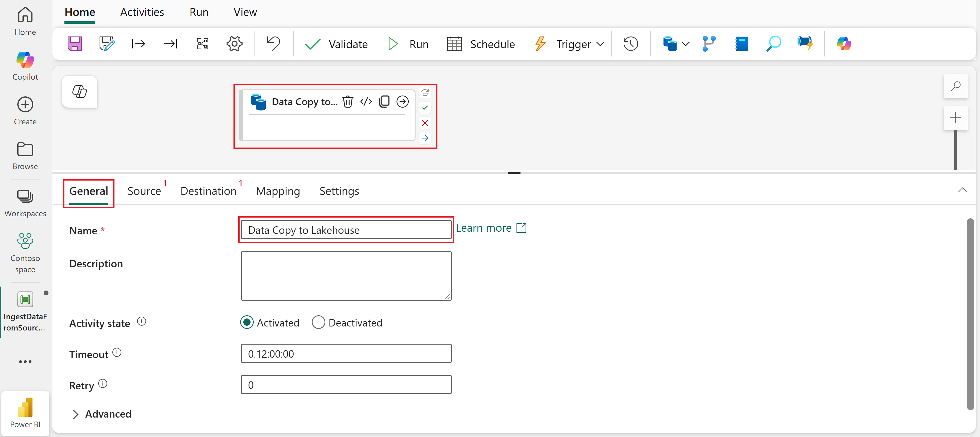This screenshot has width=980, height=437.
Task: Delete the Data Copy activity trash icon
Action: [x=348, y=102]
